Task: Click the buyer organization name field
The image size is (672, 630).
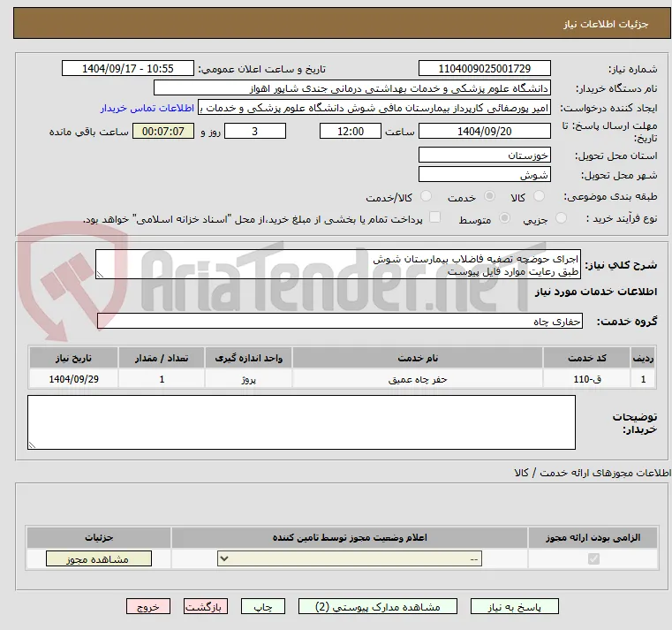Action: 351,88
